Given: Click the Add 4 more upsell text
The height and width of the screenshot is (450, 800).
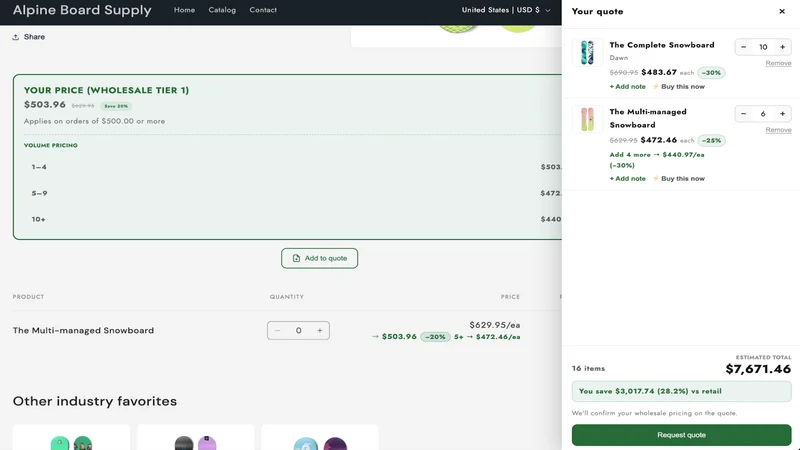Looking at the screenshot, I should (657, 160).
